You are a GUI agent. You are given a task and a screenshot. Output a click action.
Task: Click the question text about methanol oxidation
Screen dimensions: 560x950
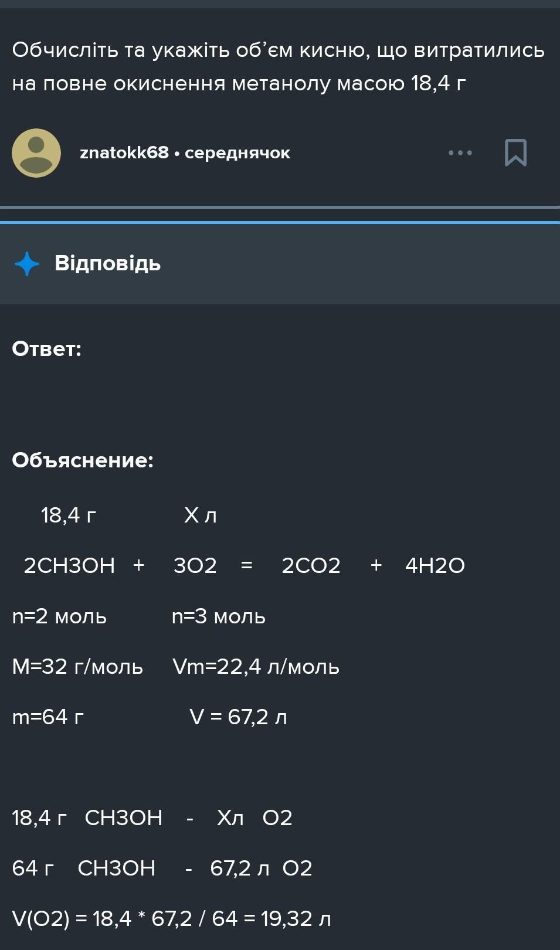(279, 67)
